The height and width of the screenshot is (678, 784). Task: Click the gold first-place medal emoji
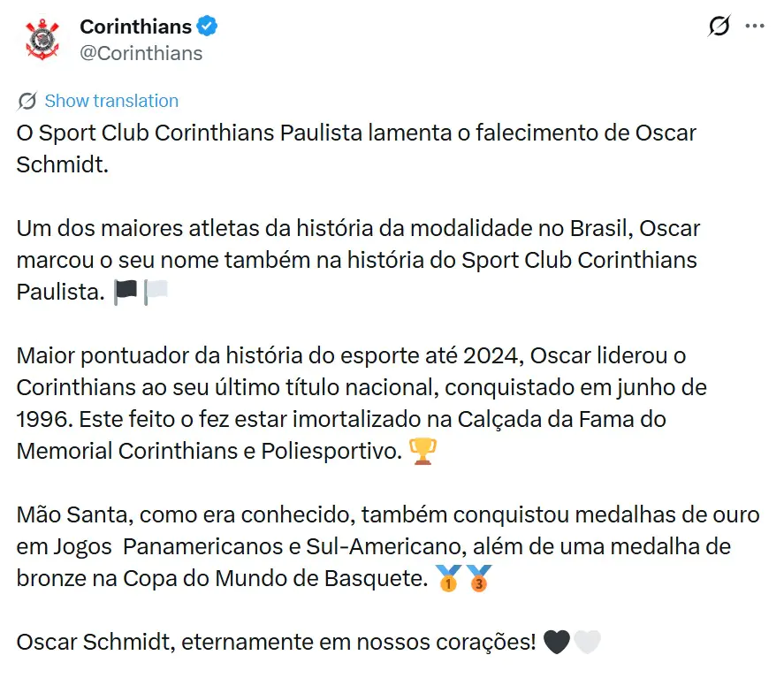(448, 579)
